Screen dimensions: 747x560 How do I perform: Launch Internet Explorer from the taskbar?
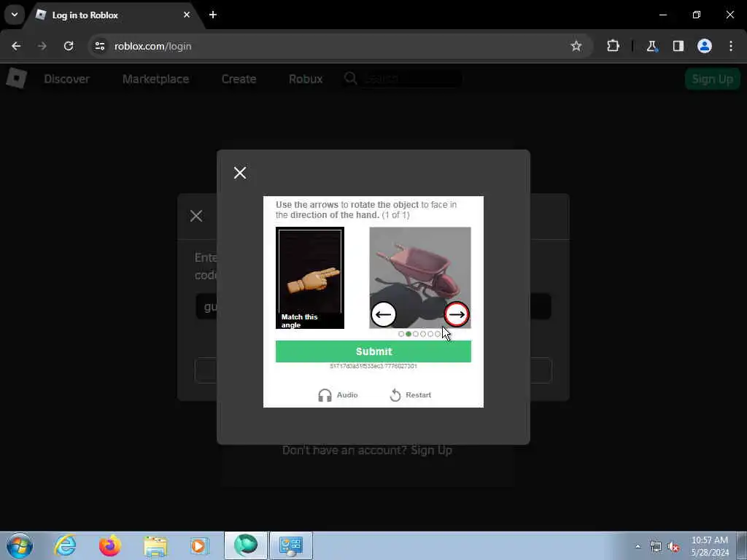click(x=65, y=545)
